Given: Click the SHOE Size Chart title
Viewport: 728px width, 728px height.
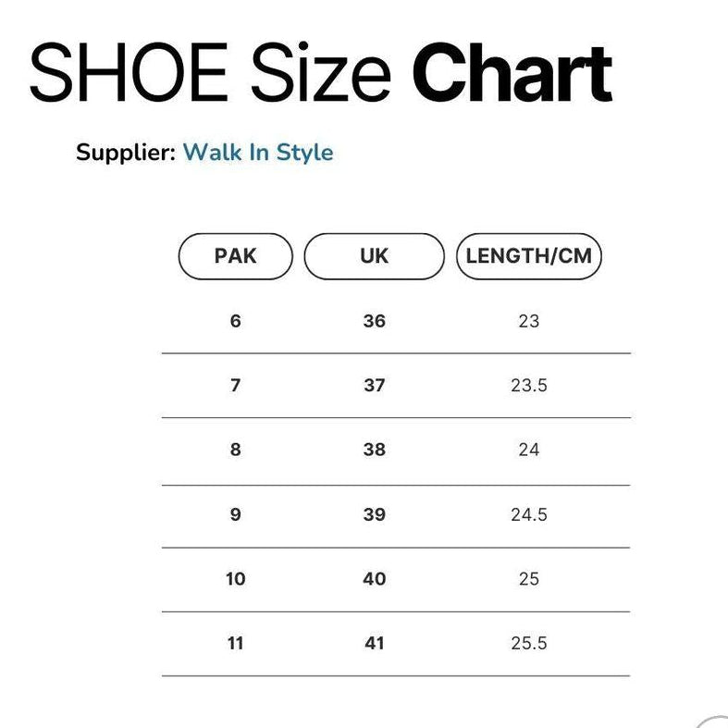Looking at the screenshot, I should (320, 72).
